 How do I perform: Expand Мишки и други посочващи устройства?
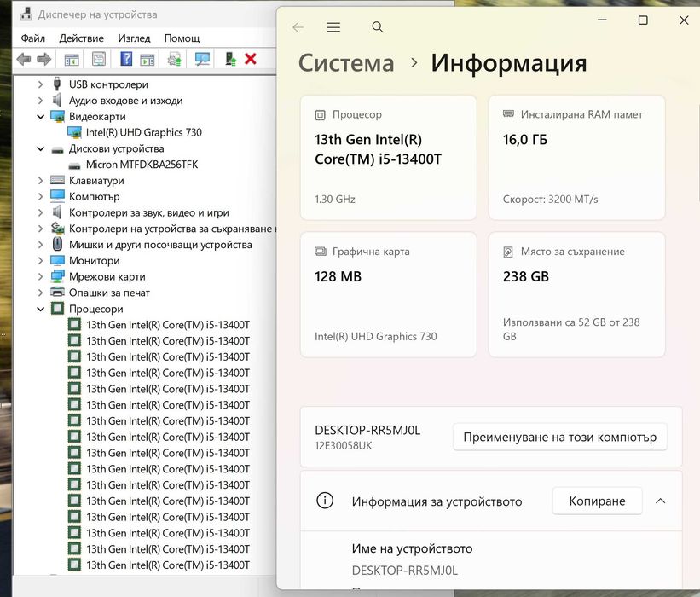tap(41, 245)
